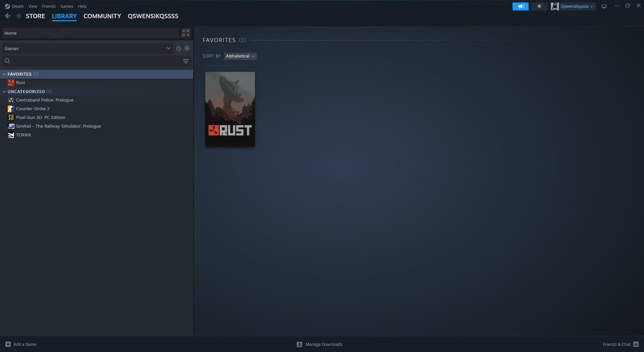Minimize the Steam window
644x352 pixels.
[617, 6]
